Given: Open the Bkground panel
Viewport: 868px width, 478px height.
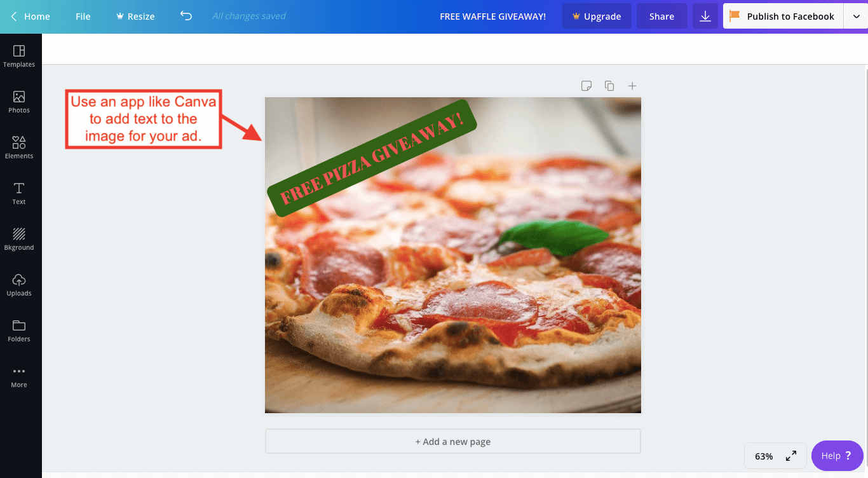Looking at the screenshot, I should tap(19, 238).
